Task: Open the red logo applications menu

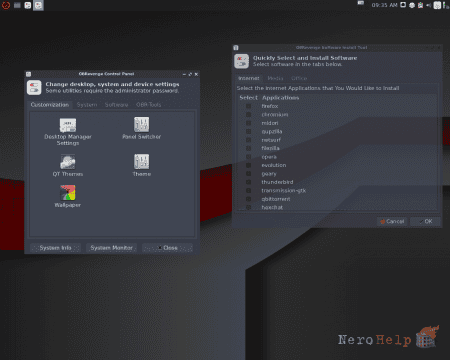Action: point(6,5)
